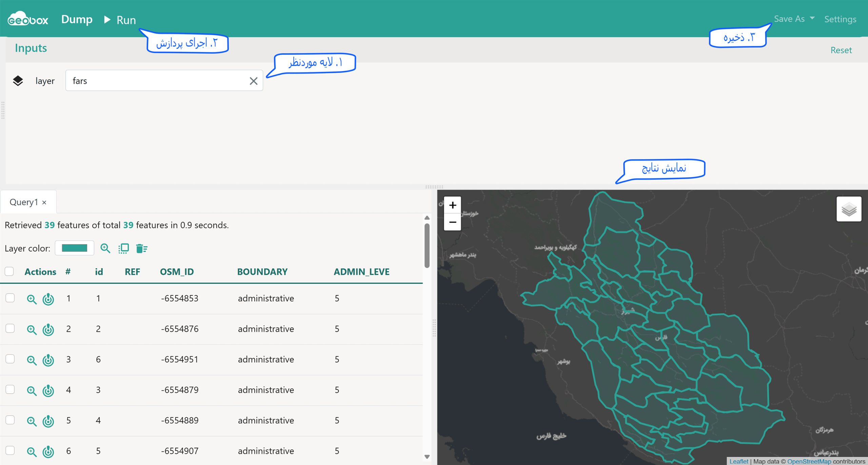The image size is (868, 465).
Task: Click the results panel scrollbar thumb
Action: pyautogui.click(x=427, y=246)
